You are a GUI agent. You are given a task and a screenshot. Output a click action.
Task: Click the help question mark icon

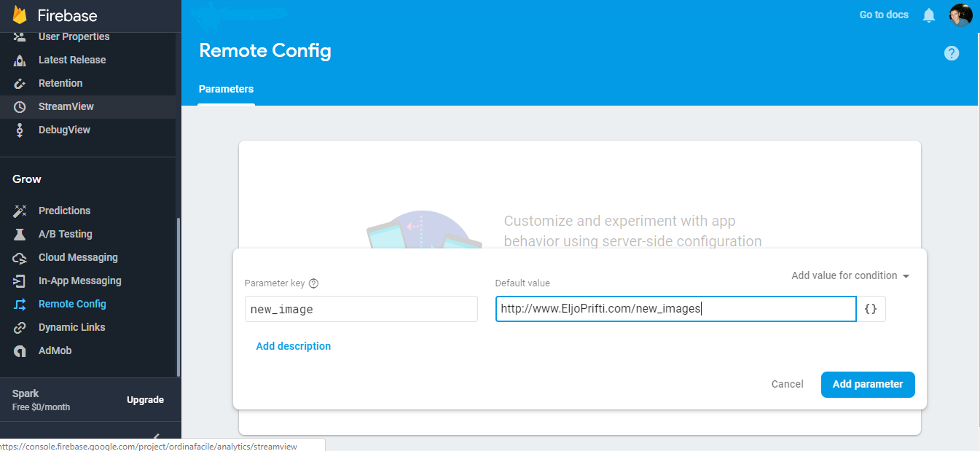point(952,53)
